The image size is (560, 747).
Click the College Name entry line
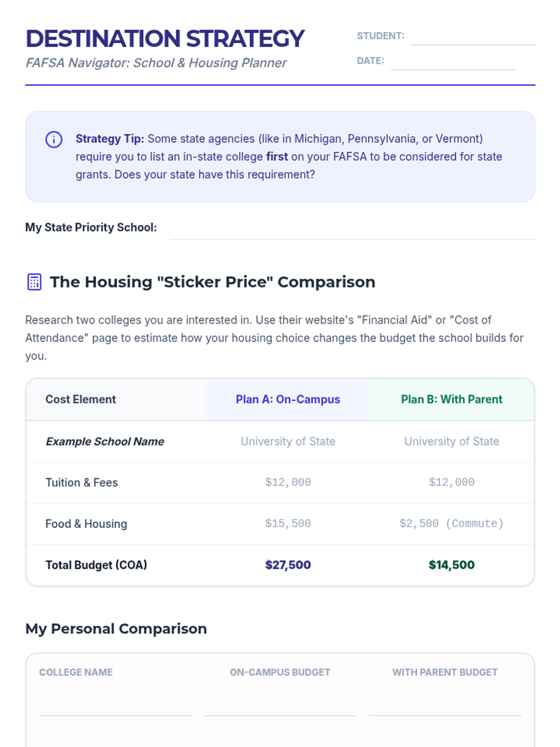[x=115, y=706]
